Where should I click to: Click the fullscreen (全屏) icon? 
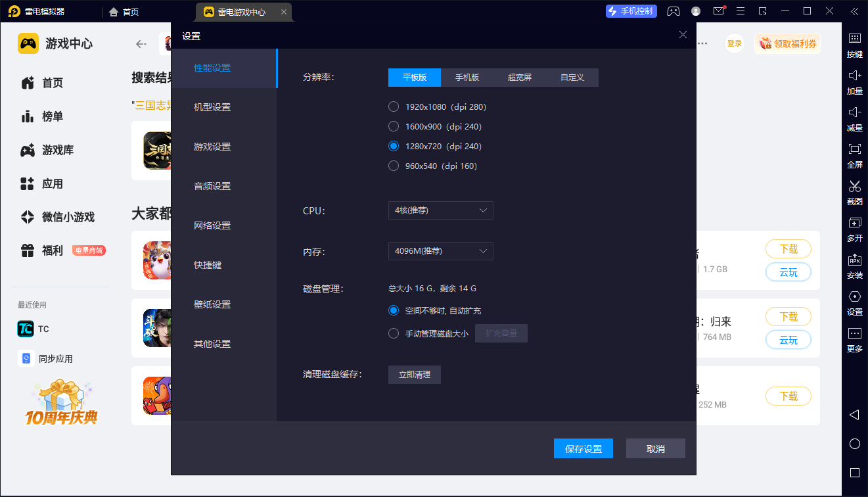coord(854,149)
